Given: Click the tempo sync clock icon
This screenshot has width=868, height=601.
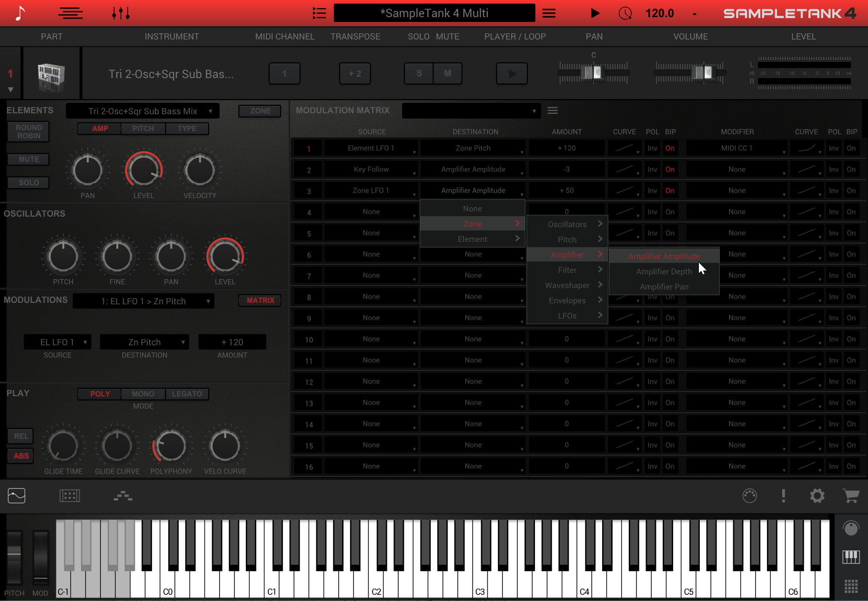Looking at the screenshot, I should click(625, 13).
